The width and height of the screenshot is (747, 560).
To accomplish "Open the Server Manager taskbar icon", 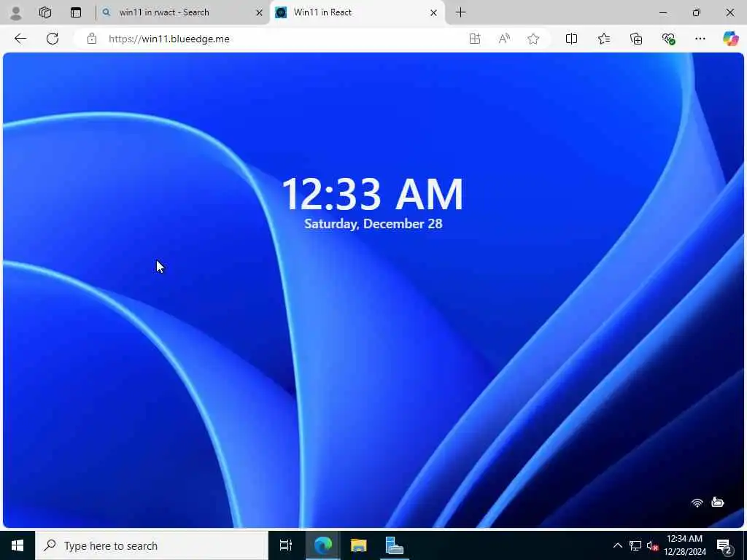I will (394, 545).
